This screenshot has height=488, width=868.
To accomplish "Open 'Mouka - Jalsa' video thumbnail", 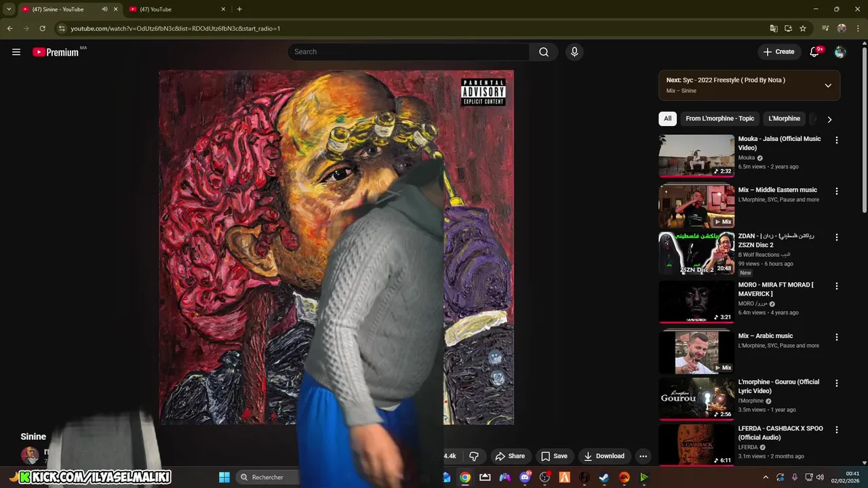I will [x=696, y=156].
